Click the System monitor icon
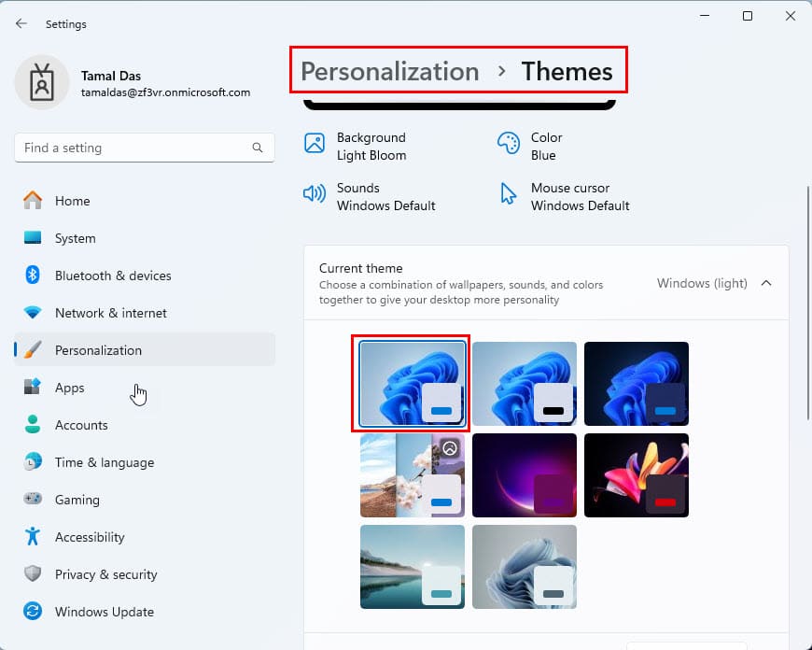Viewport: 812px width, 650px height. pyautogui.click(x=33, y=238)
